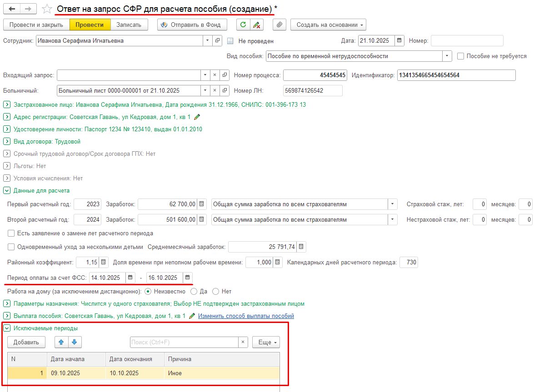Move excluded period row up
Image resolution: width=534 pixels, height=392 pixels.
click(x=61, y=342)
